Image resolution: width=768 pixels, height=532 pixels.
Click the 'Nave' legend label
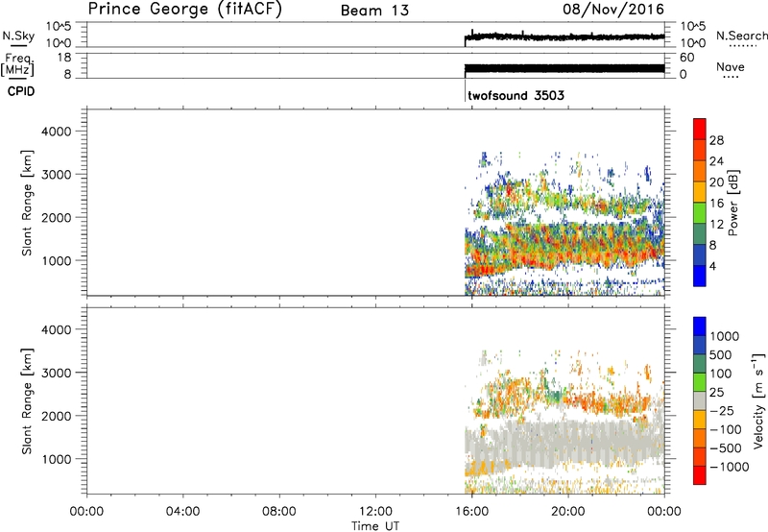(x=730, y=66)
